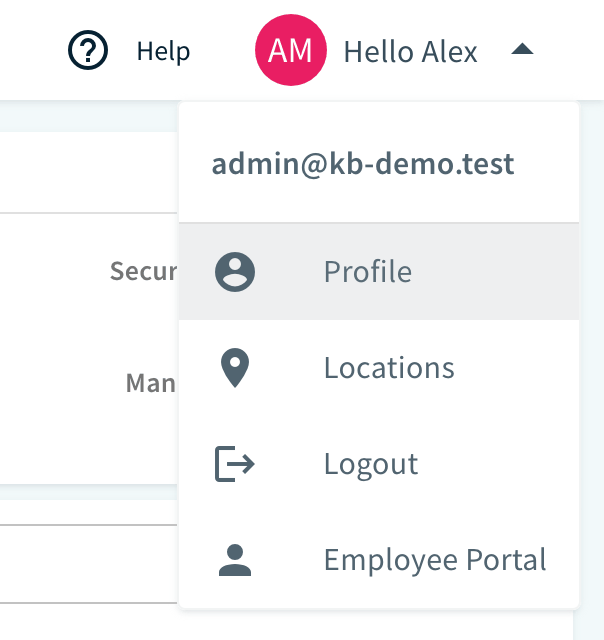This screenshot has width=604, height=640.
Task: Click the Help question mark icon
Action: [88, 50]
